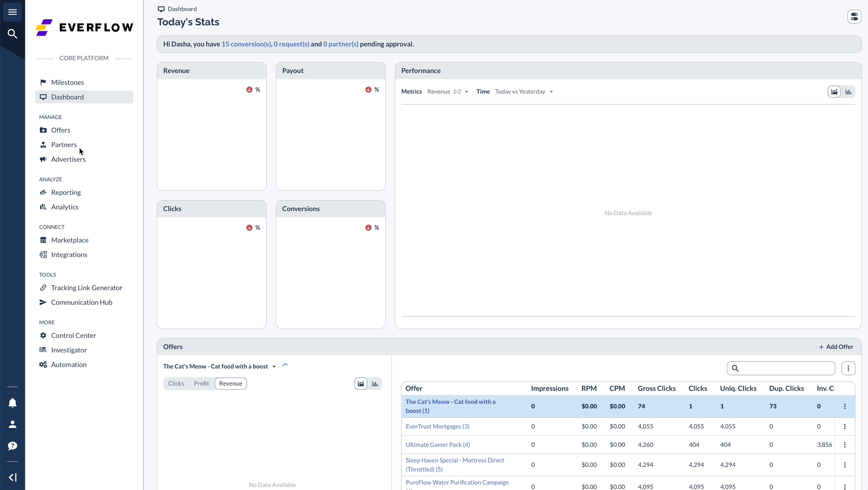
Task: Select Dashboard in sidebar
Action: pyautogui.click(x=84, y=97)
